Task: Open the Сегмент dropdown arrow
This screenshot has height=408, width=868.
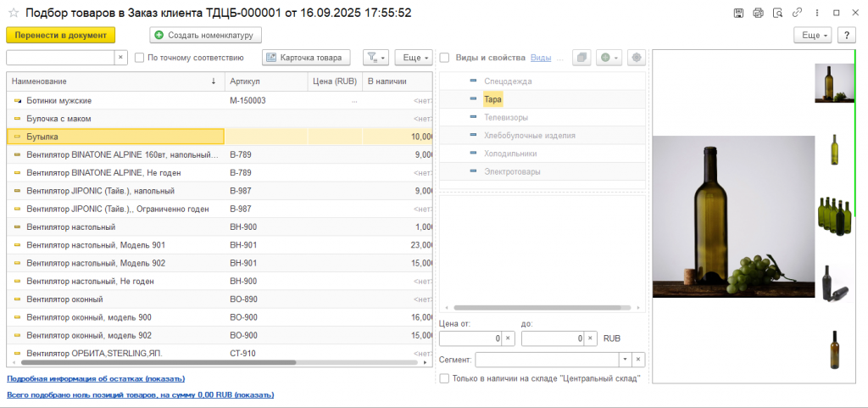Action: [x=625, y=360]
